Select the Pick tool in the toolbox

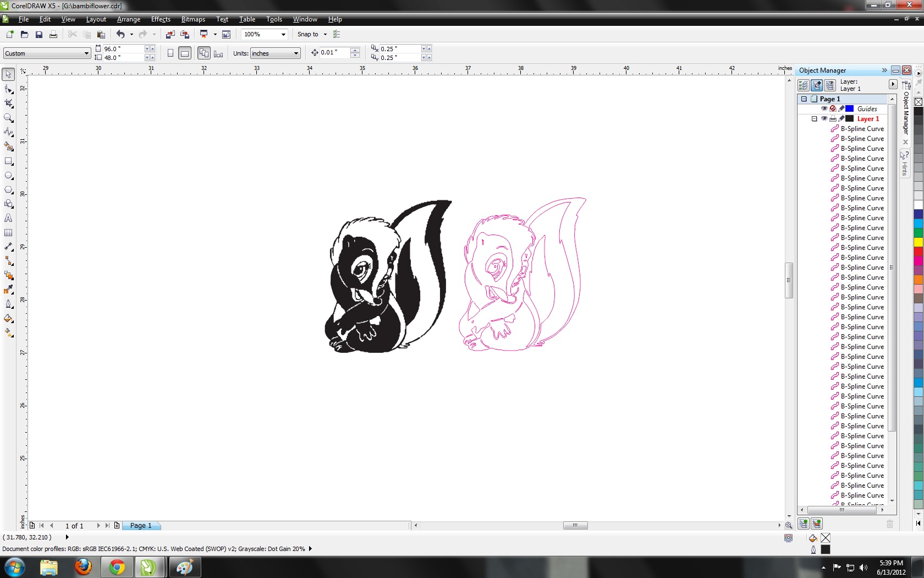coord(8,74)
